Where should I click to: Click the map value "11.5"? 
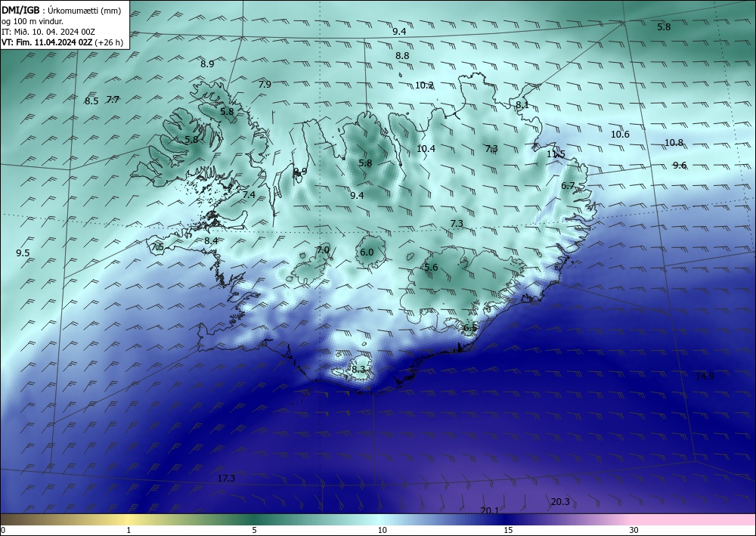tap(556, 154)
